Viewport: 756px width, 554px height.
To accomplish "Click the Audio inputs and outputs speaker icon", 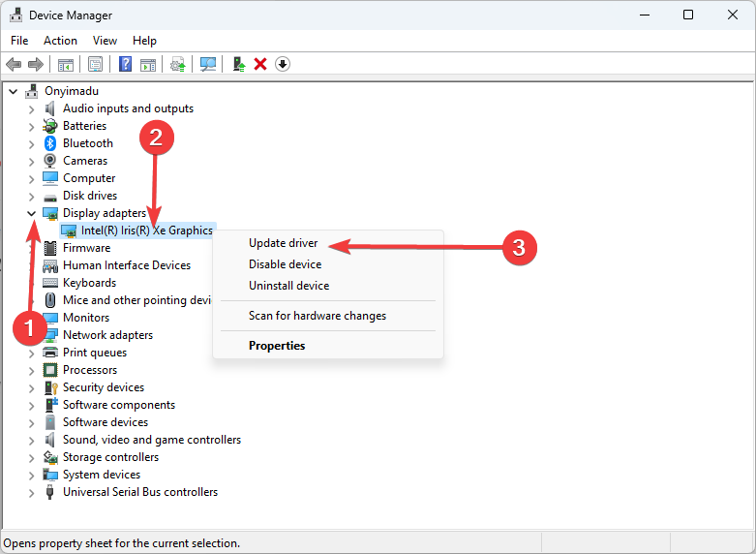I will [49, 108].
